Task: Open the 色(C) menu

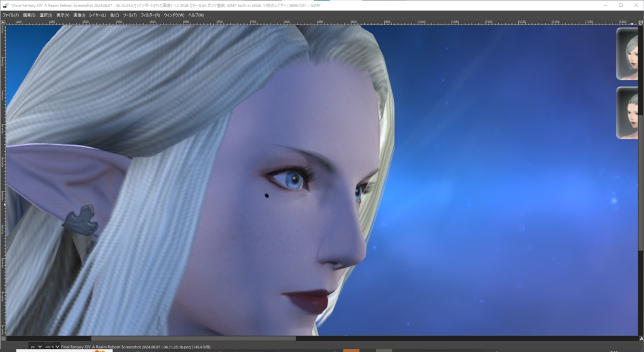Action: click(x=114, y=15)
